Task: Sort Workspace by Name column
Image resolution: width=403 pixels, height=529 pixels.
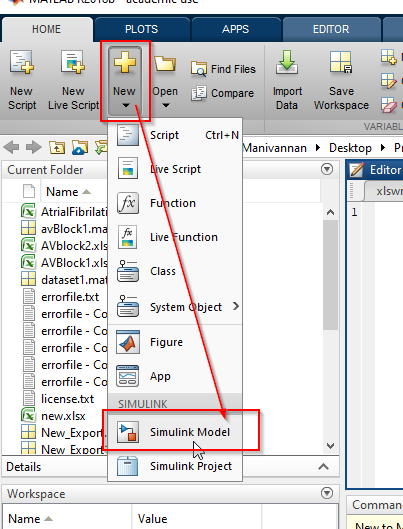Action: point(67,518)
